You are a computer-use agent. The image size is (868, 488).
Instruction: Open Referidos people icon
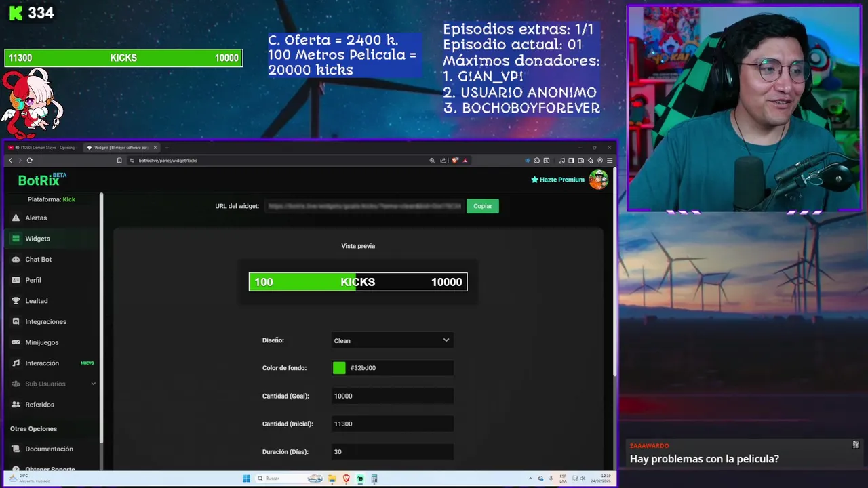click(16, 405)
